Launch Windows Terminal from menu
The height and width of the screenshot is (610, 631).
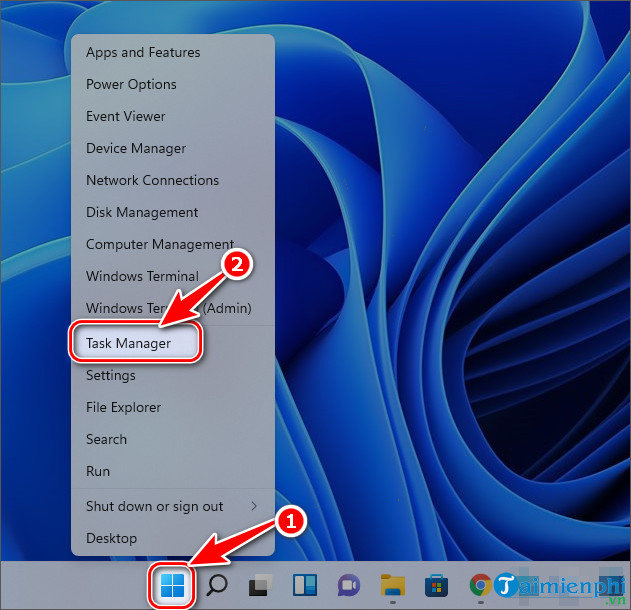pyautogui.click(x=173, y=276)
